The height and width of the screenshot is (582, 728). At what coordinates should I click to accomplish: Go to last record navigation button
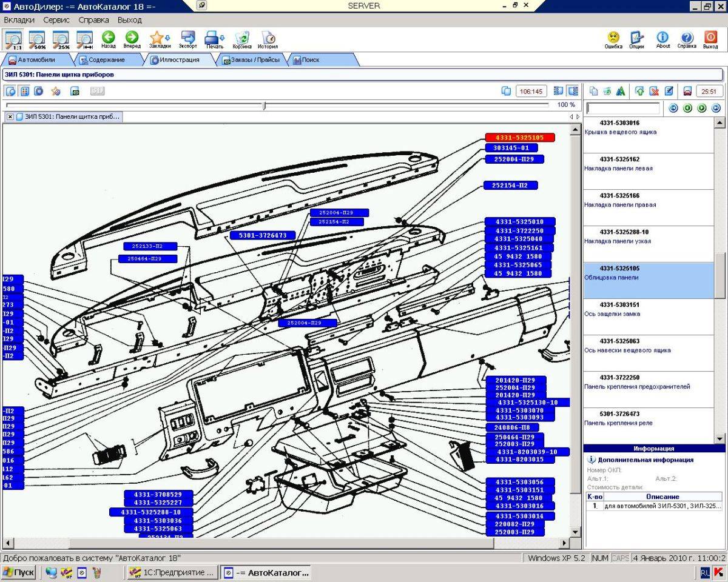pyautogui.click(x=716, y=108)
